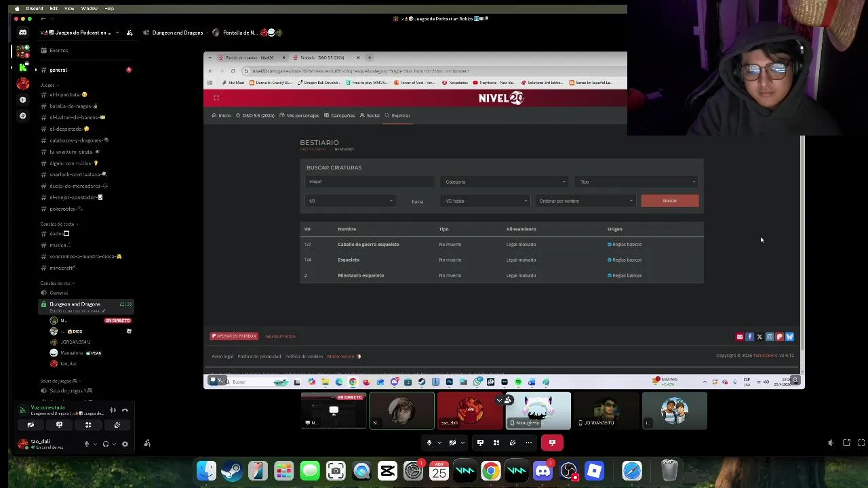Pop out the call window
Image resolution: width=868 pixels, height=488 pixels.
tap(846, 443)
